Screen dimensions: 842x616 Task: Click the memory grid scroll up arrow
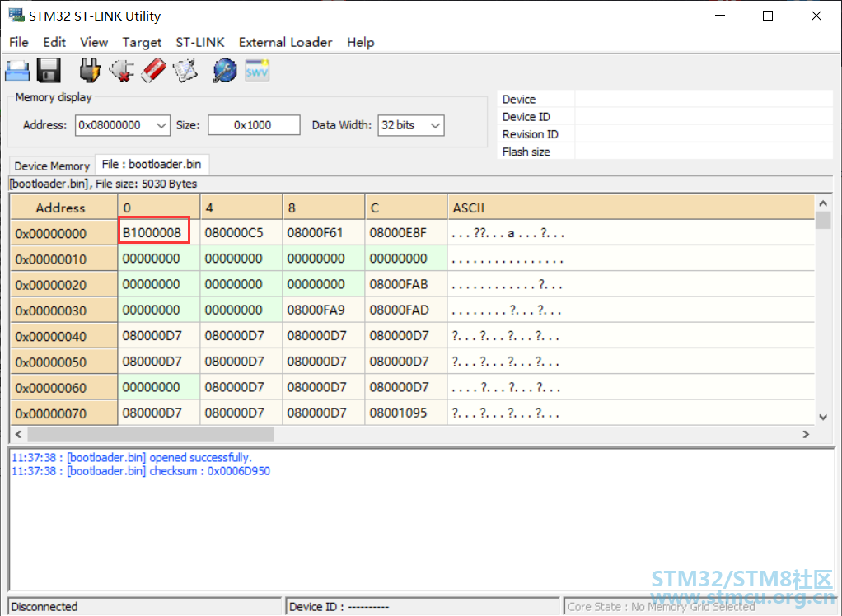(x=823, y=203)
